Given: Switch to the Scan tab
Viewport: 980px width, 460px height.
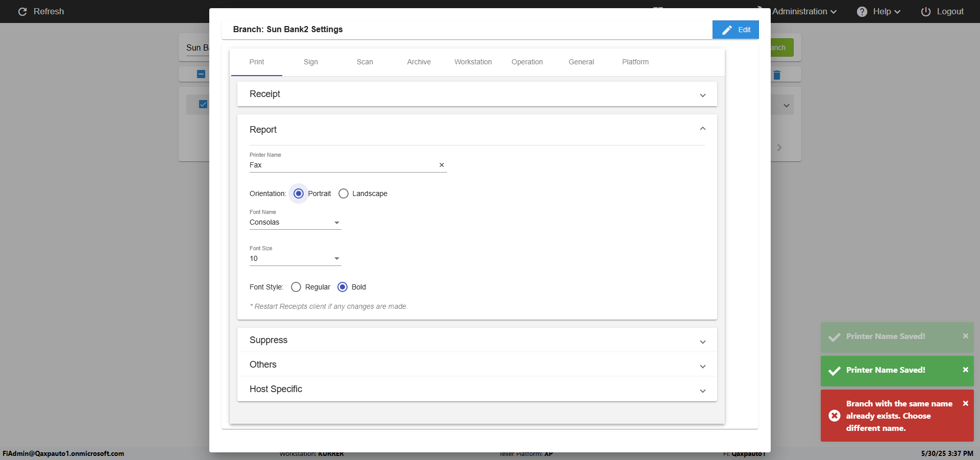Looking at the screenshot, I should [x=364, y=62].
